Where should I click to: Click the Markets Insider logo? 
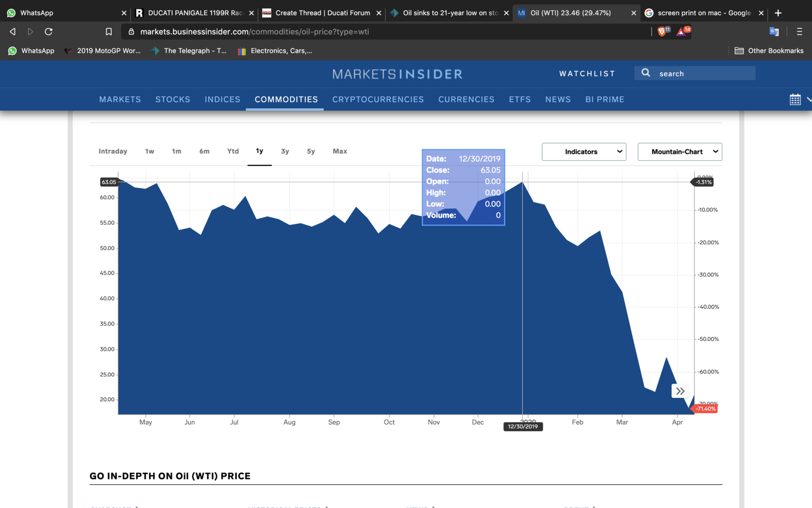pos(397,74)
